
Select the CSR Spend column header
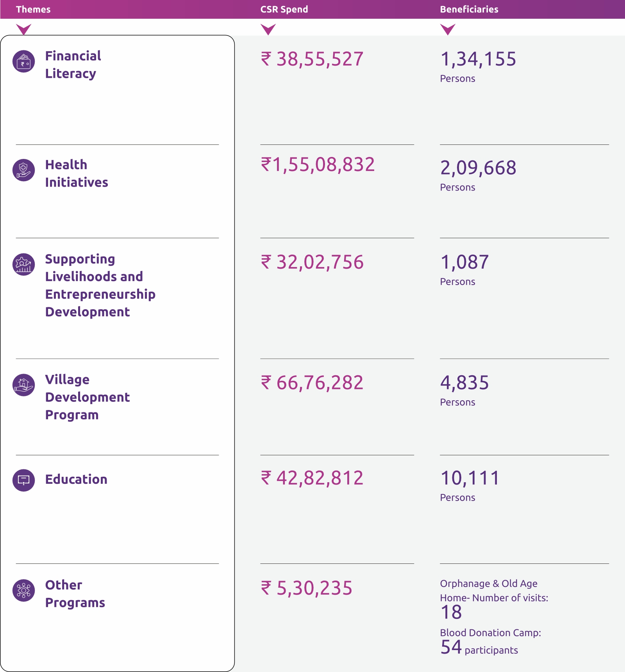pos(284,9)
